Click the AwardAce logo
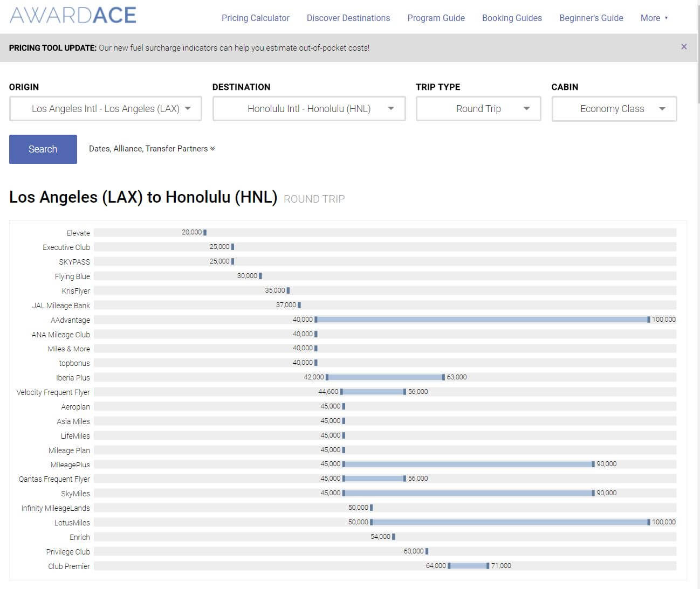700x589 pixels. click(73, 15)
